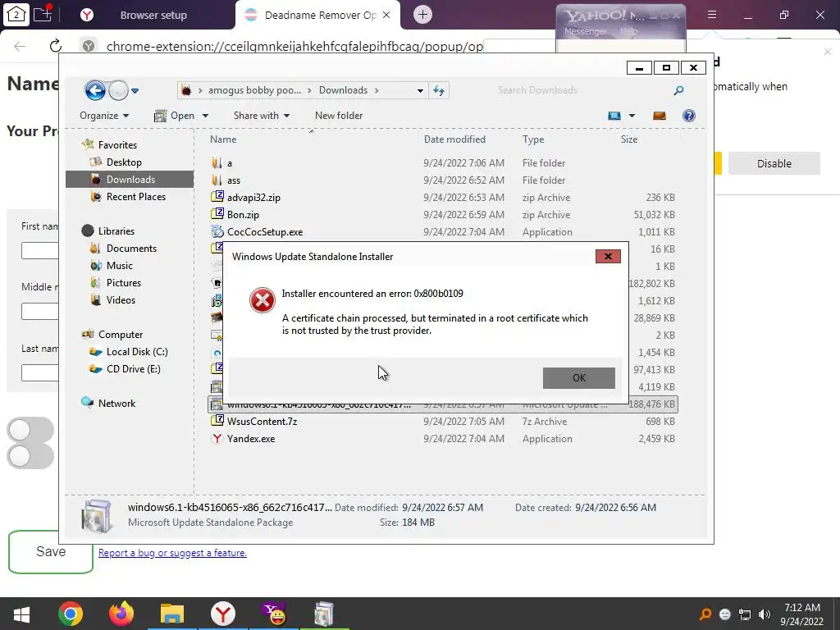The image size is (840, 630).
Task: Click the Search Downloads field
Action: pos(582,90)
